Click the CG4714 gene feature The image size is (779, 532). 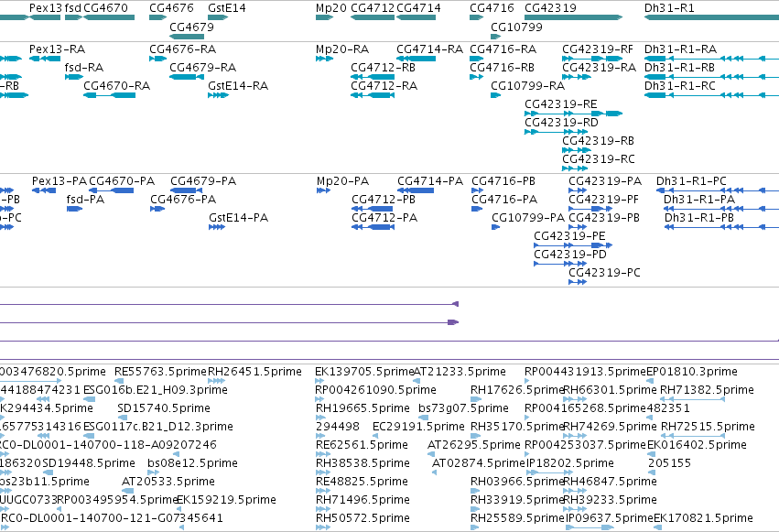pyautogui.click(x=417, y=17)
